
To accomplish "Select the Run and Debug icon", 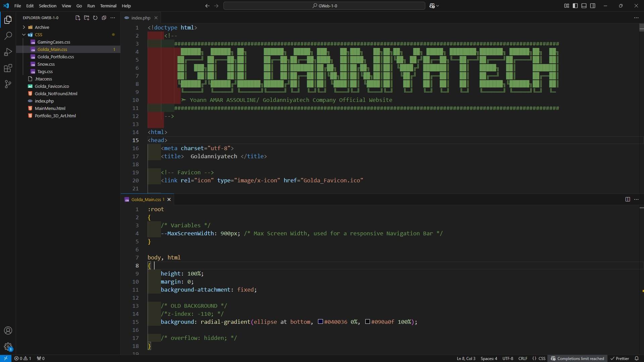I will click(7, 52).
